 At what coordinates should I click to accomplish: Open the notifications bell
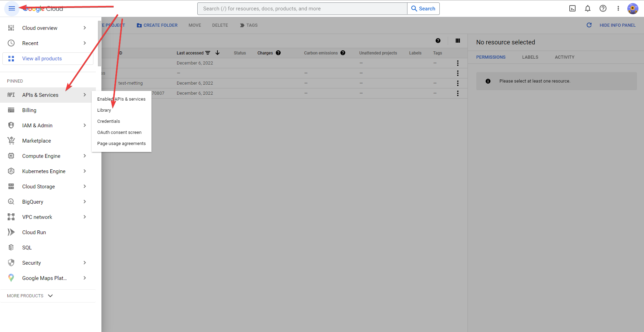click(x=588, y=8)
